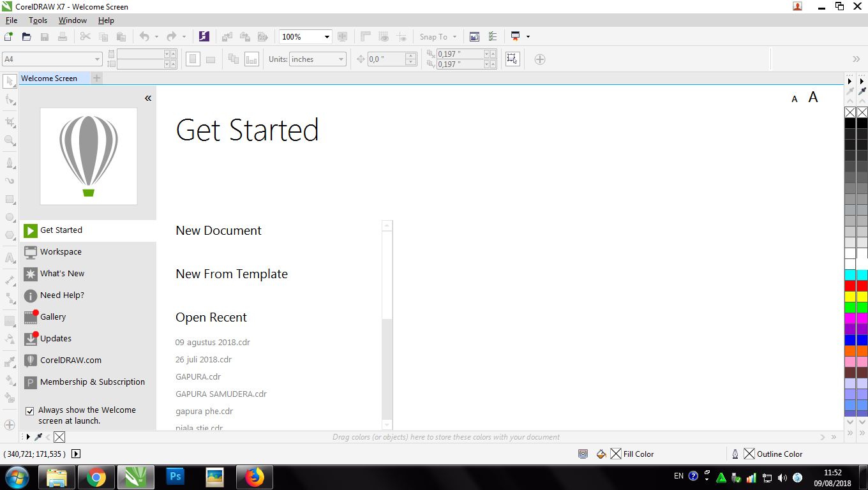The height and width of the screenshot is (490, 868).
Task: Click the Import icon in the toolbar
Action: 227,36
